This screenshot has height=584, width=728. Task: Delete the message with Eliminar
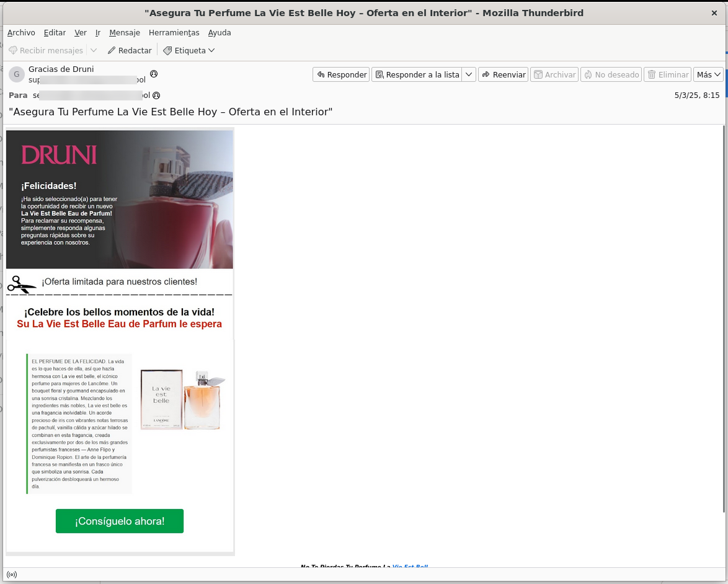tap(667, 74)
